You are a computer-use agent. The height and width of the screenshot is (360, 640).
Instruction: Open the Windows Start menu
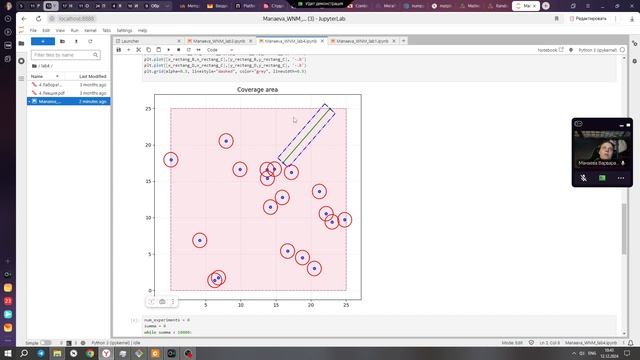(8, 353)
